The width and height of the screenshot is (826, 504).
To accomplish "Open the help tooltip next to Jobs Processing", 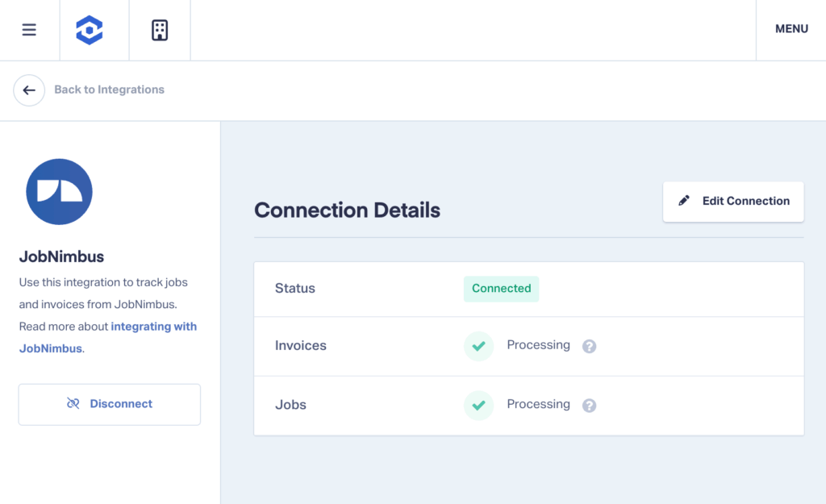I will (x=589, y=405).
